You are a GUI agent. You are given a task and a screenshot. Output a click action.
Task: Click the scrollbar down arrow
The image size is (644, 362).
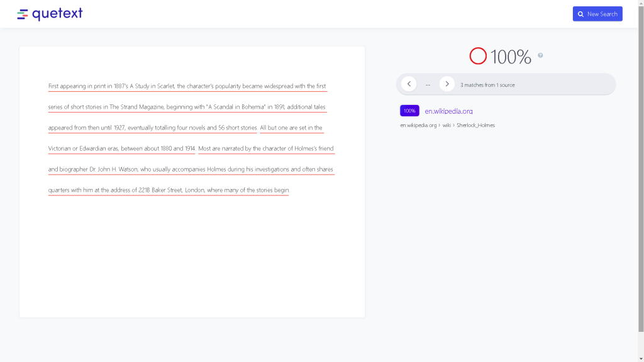pos(640,358)
